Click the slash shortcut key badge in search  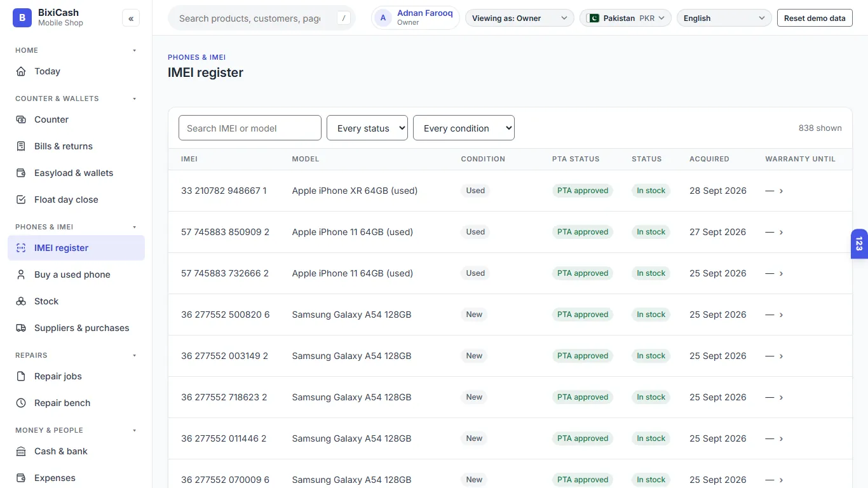(x=344, y=18)
